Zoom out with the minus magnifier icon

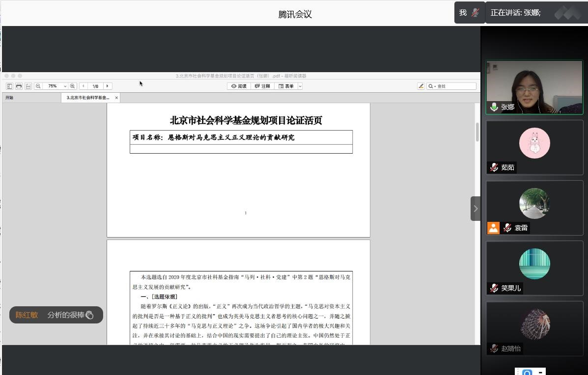pyautogui.click(x=38, y=86)
